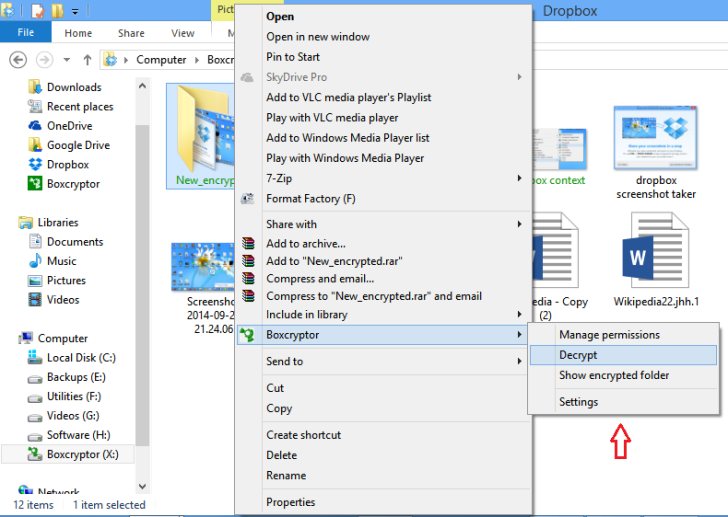728x517 pixels.
Task: Open the Dropbox folder in sidebar
Action: pyautogui.click(x=67, y=165)
